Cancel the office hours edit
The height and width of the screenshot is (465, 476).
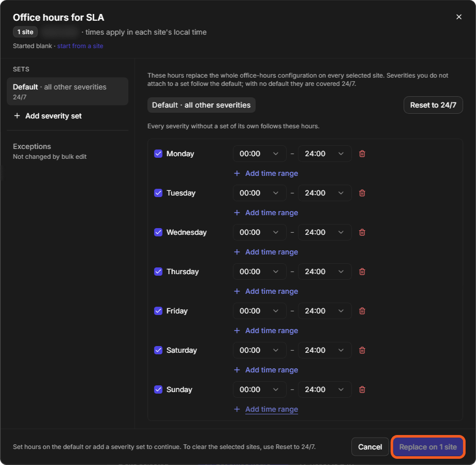click(x=370, y=447)
